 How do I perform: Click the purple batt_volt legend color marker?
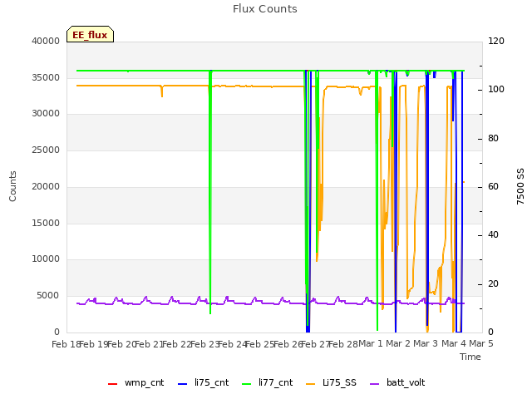click(375, 384)
